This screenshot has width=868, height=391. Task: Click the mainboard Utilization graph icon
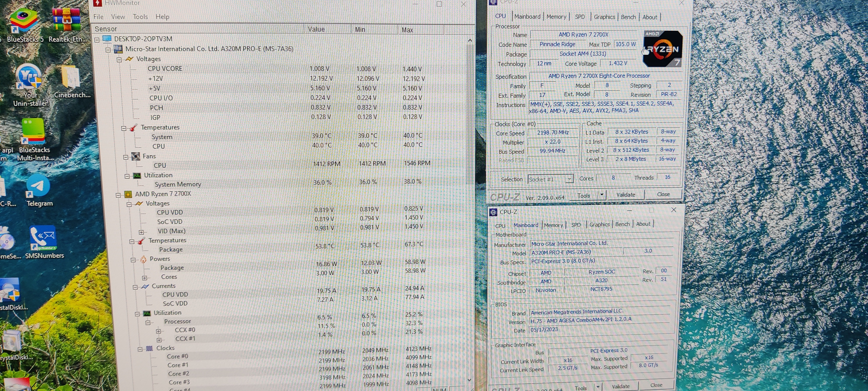(x=137, y=176)
